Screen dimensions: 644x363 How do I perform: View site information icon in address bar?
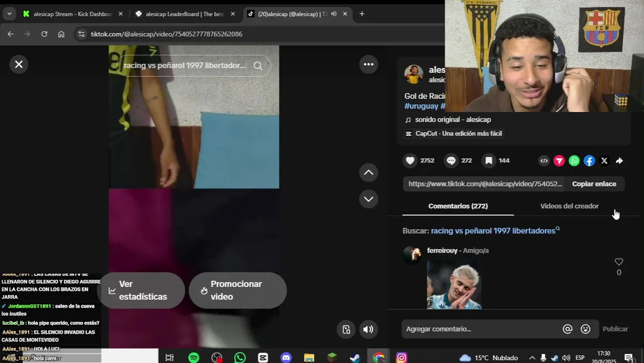[x=82, y=34]
